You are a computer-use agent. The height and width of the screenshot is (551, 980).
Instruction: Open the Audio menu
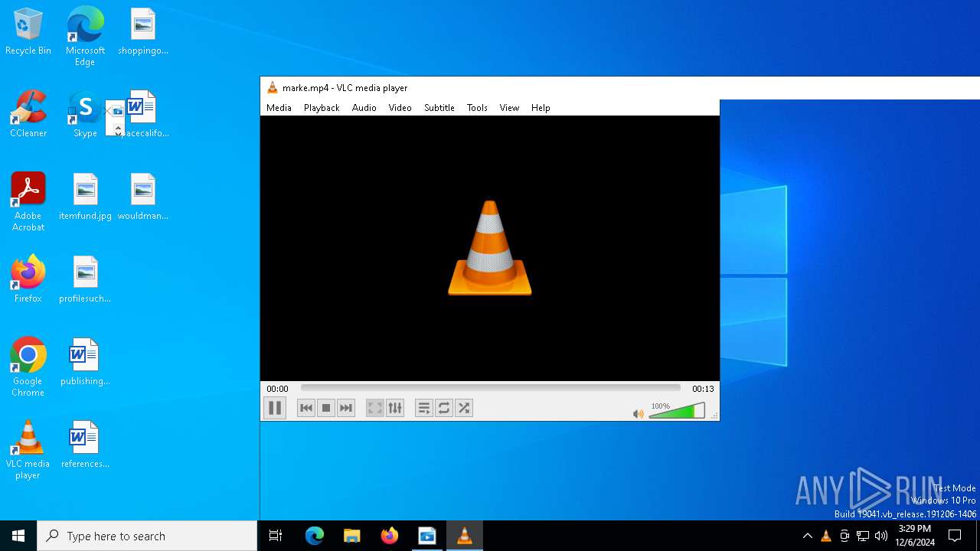(x=364, y=108)
